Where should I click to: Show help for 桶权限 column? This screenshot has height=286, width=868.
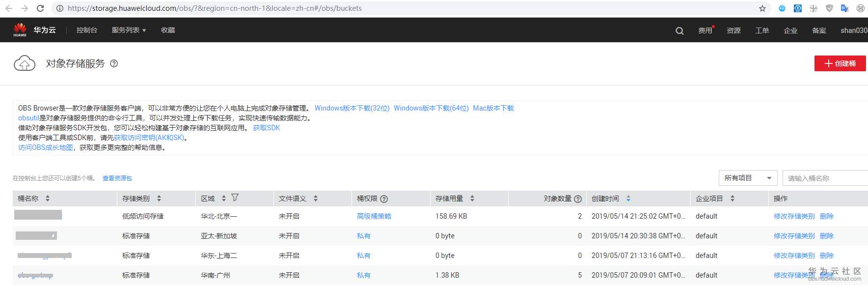pyautogui.click(x=384, y=199)
